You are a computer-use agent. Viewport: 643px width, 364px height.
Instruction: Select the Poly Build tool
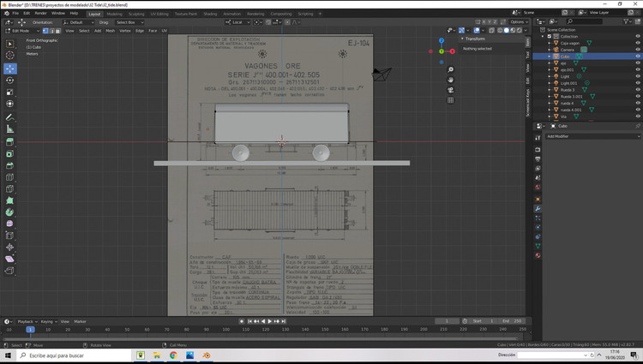pos(10,200)
